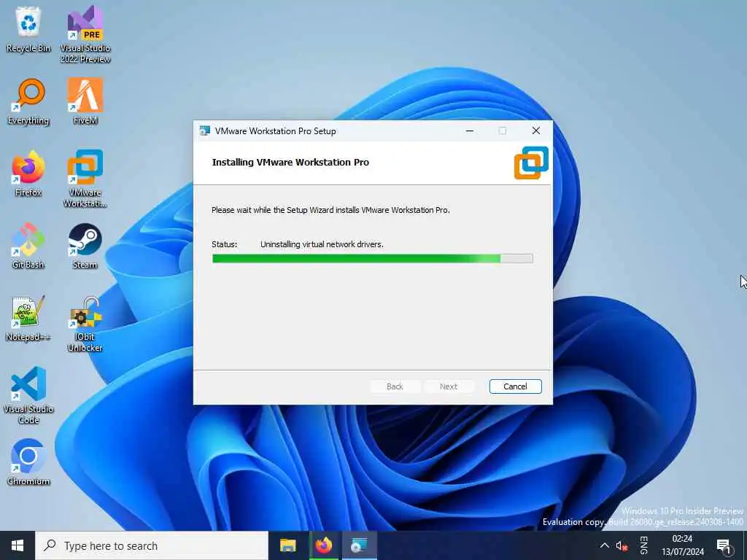This screenshot has height=560, width=747.
Task: Open the Recycle Bin desktop icon
Action: pos(28,31)
